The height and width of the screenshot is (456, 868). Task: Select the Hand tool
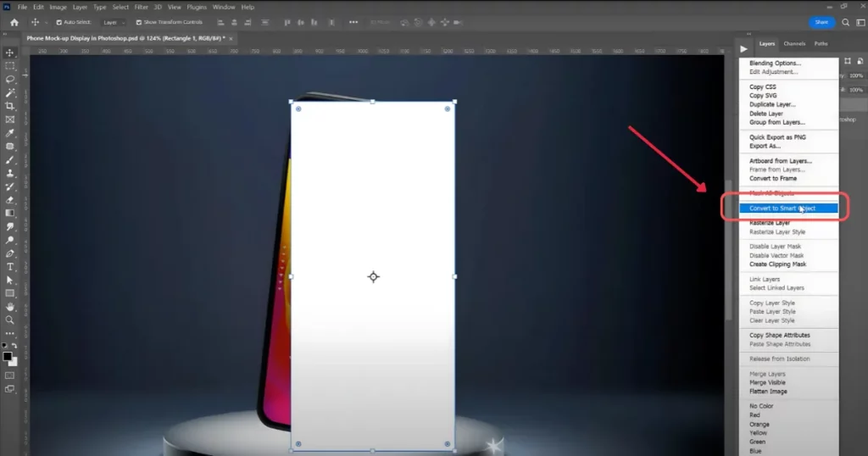click(x=10, y=307)
